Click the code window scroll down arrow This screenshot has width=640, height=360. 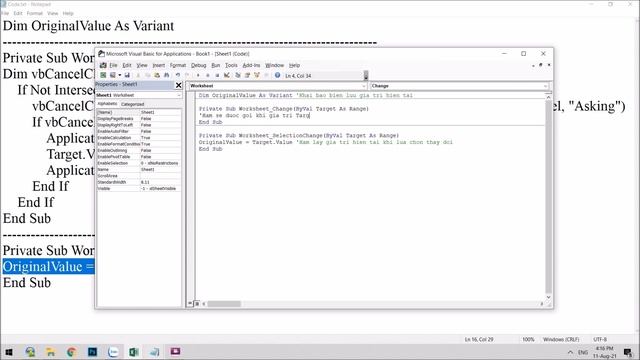point(548,297)
